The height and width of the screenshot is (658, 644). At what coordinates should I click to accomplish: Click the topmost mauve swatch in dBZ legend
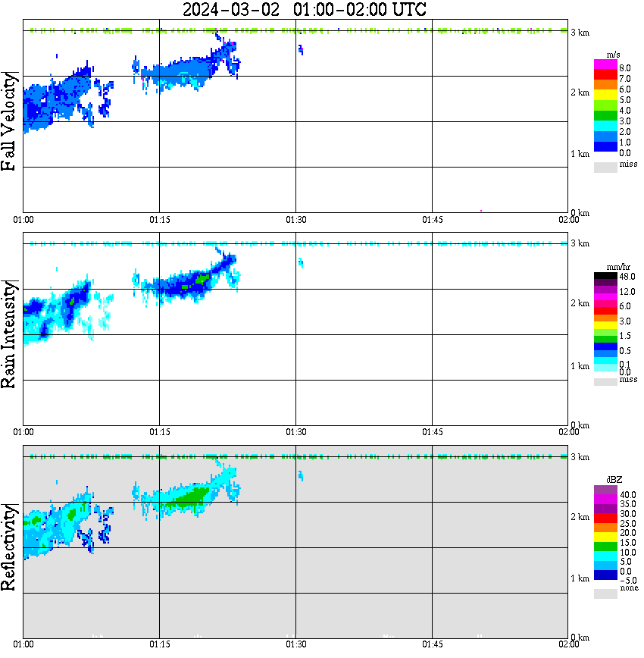click(605, 490)
